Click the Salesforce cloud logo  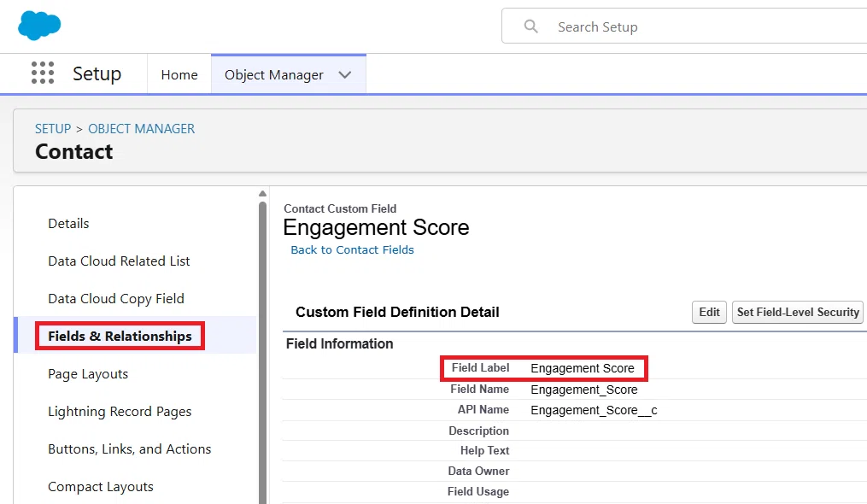pos(39,26)
